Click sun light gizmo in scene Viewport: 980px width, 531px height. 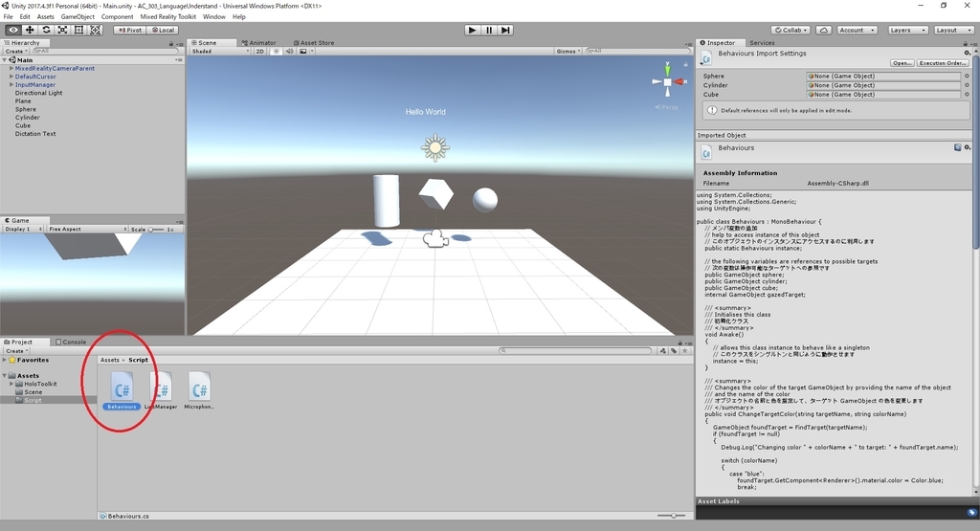tap(435, 148)
